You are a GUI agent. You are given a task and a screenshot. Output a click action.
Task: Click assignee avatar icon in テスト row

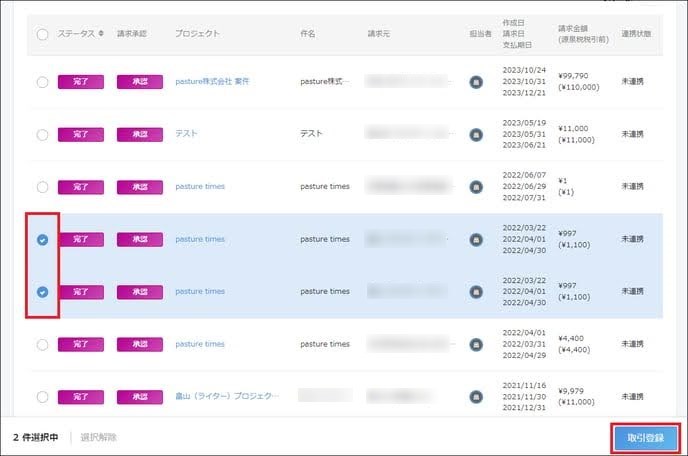(x=476, y=134)
